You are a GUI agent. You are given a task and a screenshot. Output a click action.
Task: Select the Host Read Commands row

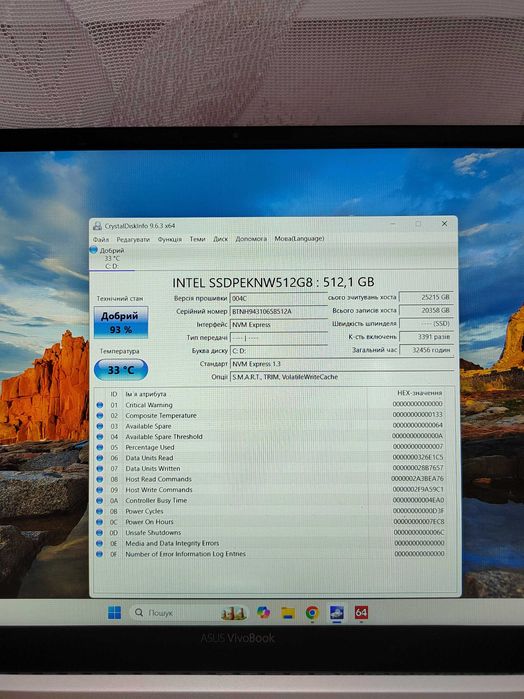pos(272,479)
